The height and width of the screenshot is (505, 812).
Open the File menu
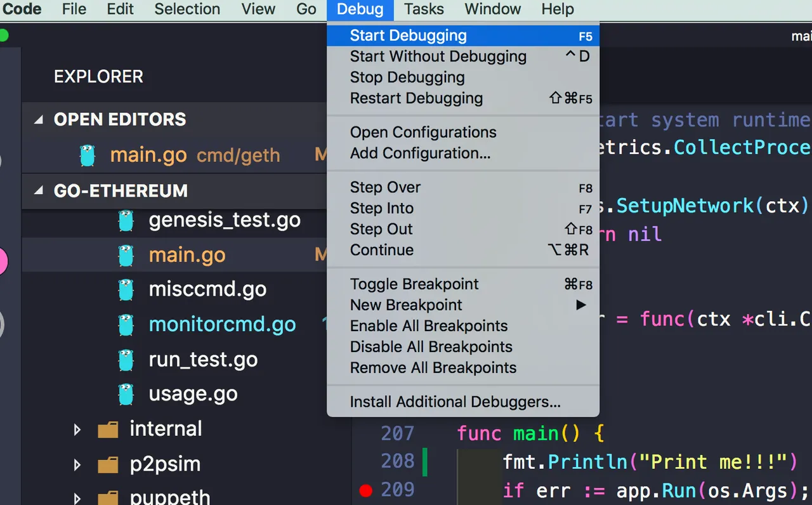point(74,10)
